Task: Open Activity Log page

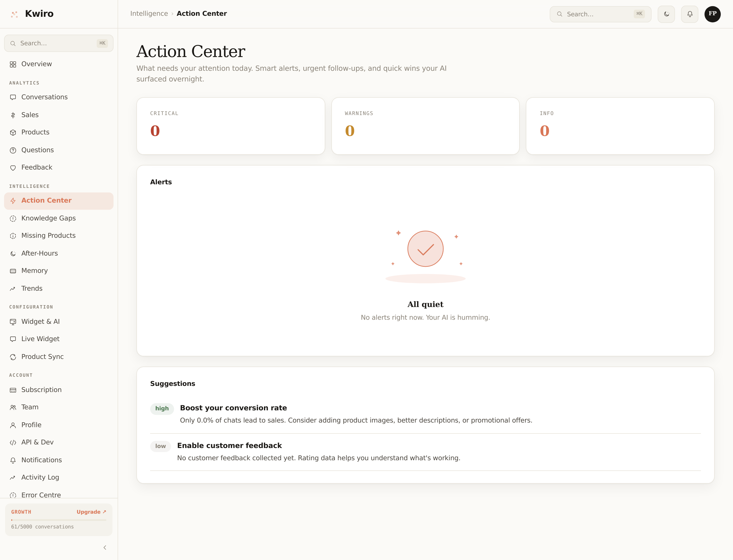Action: click(59, 477)
